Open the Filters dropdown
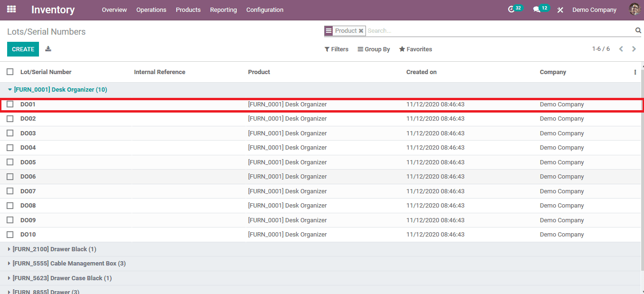This screenshot has width=644, height=294. click(336, 49)
